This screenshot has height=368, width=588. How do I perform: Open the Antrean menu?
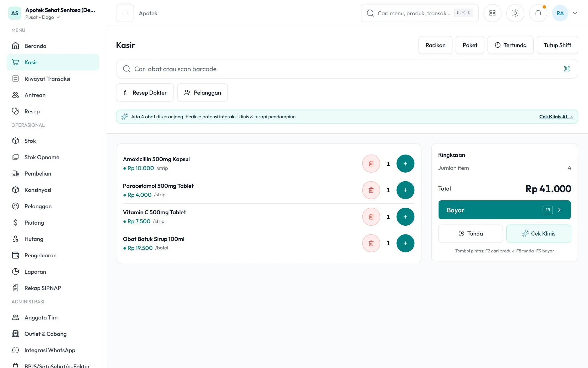[53, 95]
